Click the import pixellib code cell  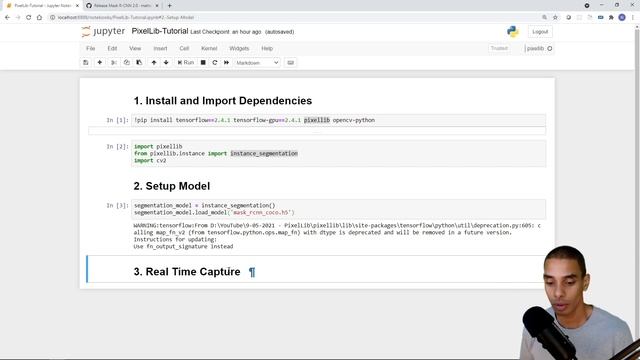click(338, 153)
